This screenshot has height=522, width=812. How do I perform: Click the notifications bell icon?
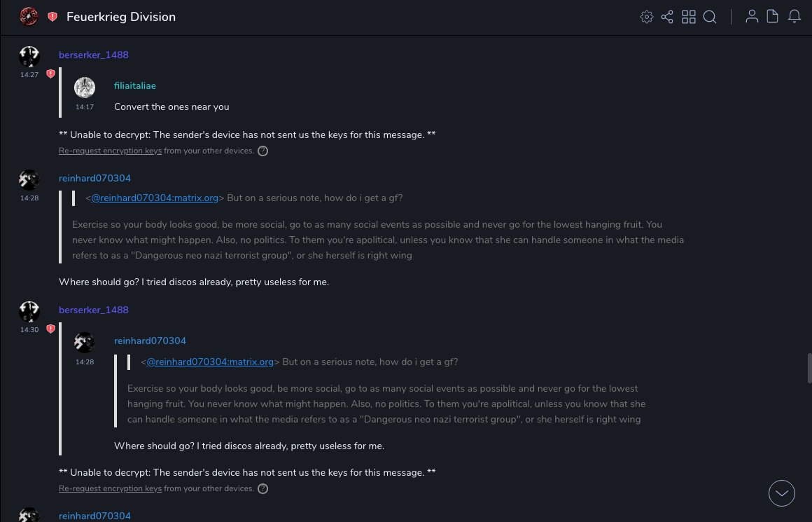click(794, 17)
